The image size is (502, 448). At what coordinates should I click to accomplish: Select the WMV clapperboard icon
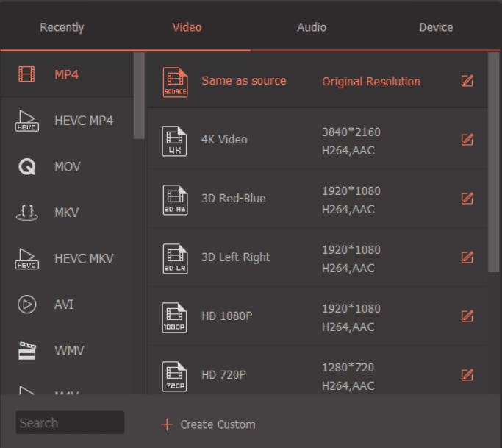[x=26, y=351]
